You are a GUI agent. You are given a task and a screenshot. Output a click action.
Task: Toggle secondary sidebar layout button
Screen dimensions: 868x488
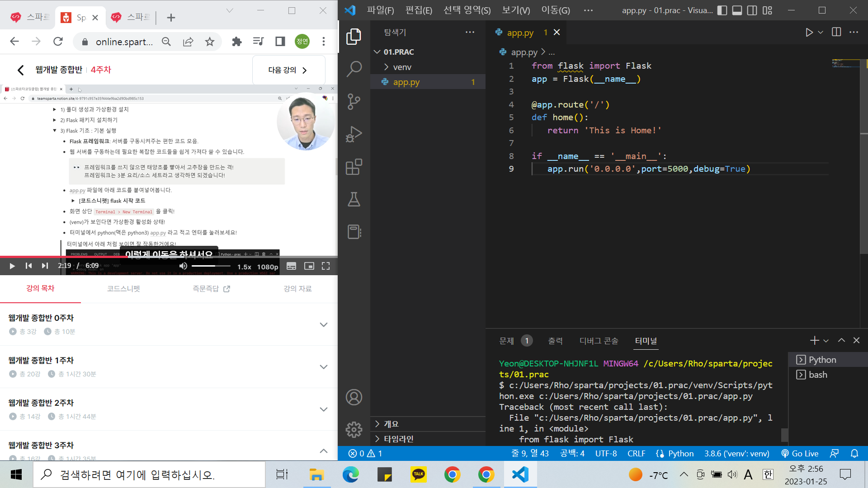click(752, 10)
